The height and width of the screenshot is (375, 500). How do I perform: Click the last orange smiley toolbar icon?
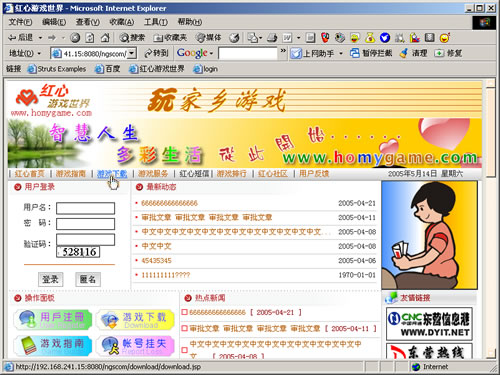click(445, 38)
